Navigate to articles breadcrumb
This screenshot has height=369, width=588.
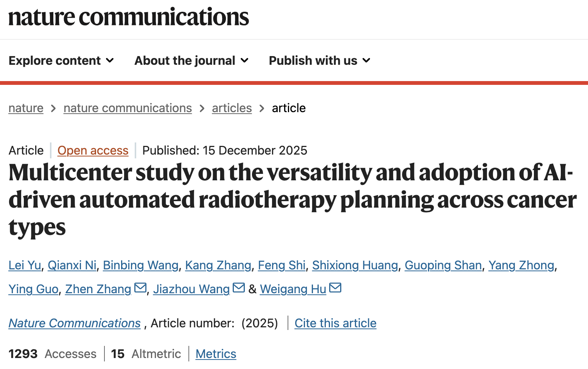click(232, 108)
